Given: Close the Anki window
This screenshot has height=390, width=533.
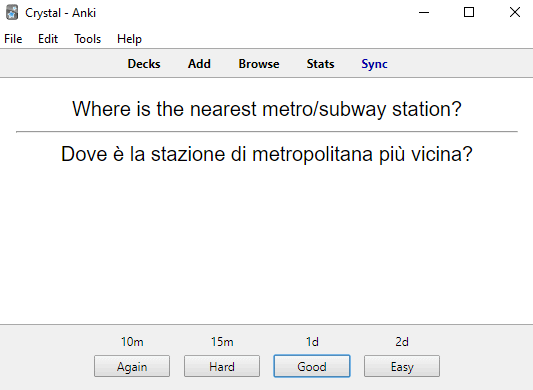Looking at the screenshot, I should (515, 13).
